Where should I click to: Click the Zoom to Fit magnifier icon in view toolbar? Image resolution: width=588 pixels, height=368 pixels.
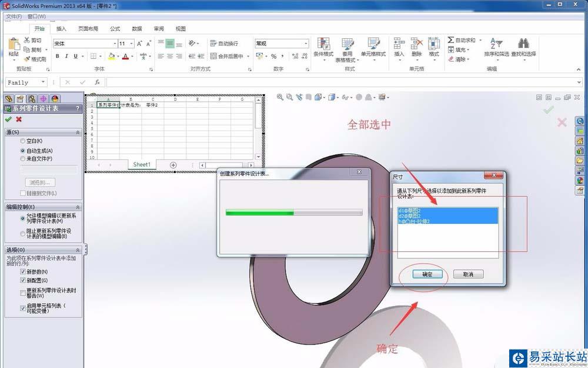click(x=280, y=97)
